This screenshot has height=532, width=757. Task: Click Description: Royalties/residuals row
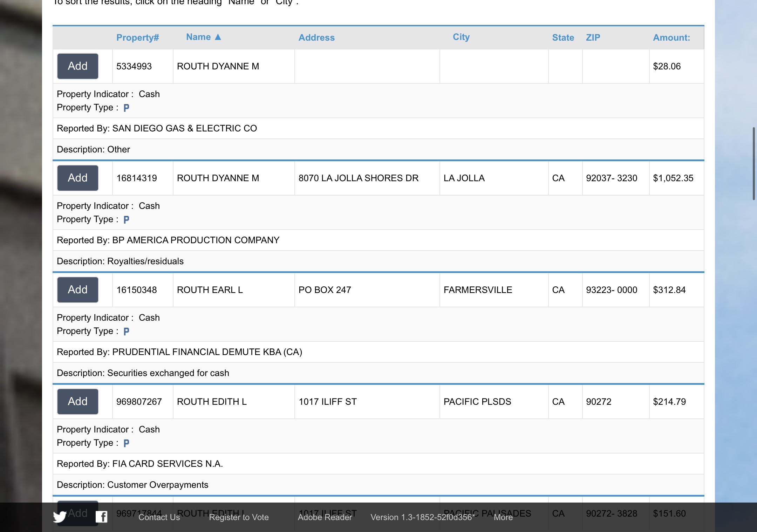pyautogui.click(x=378, y=261)
